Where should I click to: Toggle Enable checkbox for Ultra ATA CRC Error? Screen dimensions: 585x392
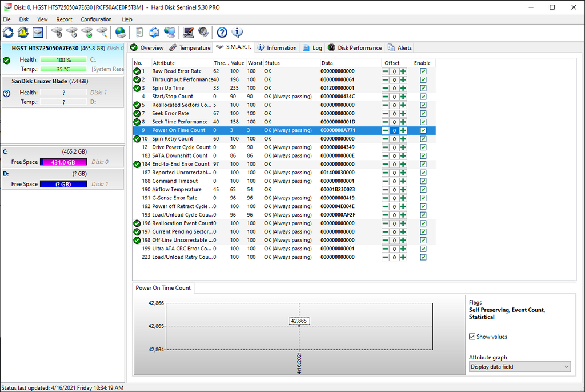(x=423, y=249)
